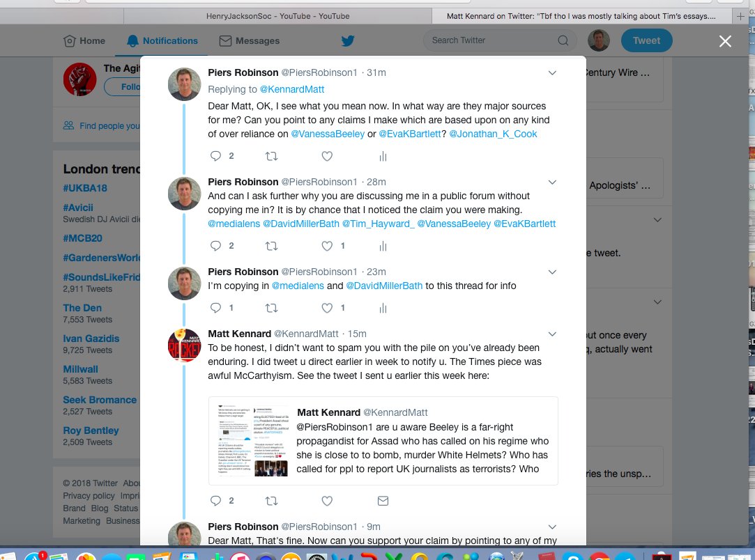Open the #GardenersWorld trend
Image resolution: width=755 pixels, height=560 pixels.
coord(102,258)
